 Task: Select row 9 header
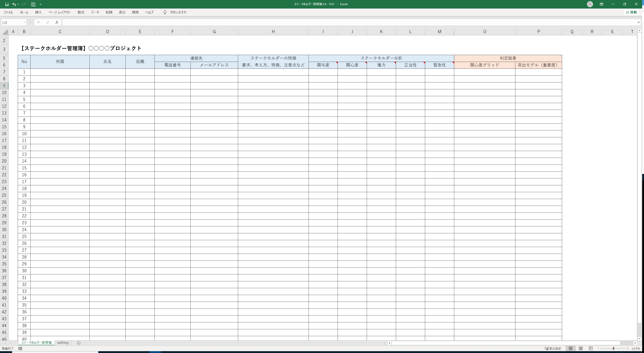(x=4, y=86)
